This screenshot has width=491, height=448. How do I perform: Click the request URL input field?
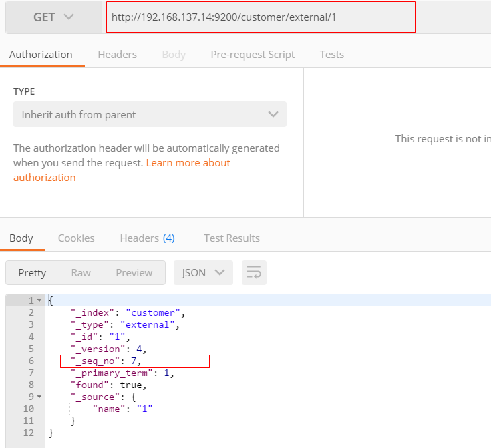(261, 17)
